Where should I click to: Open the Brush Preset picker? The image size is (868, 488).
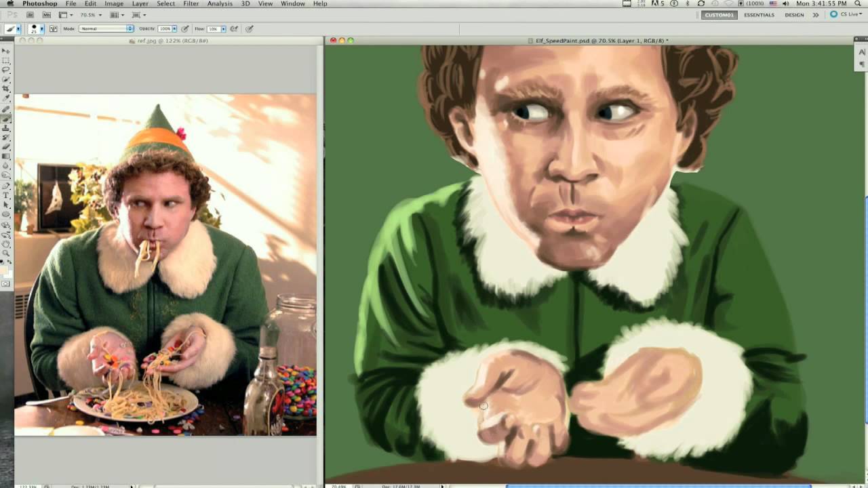pyautogui.click(x=36, y=28)
